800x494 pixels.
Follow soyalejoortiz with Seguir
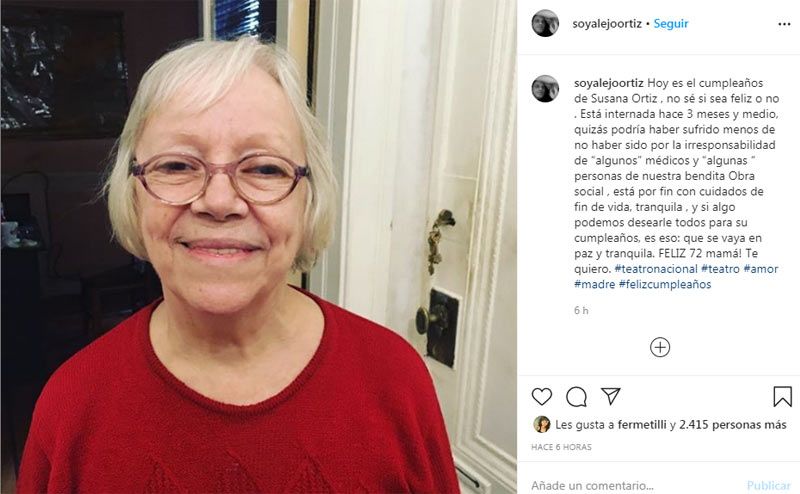tap(671, 23)
